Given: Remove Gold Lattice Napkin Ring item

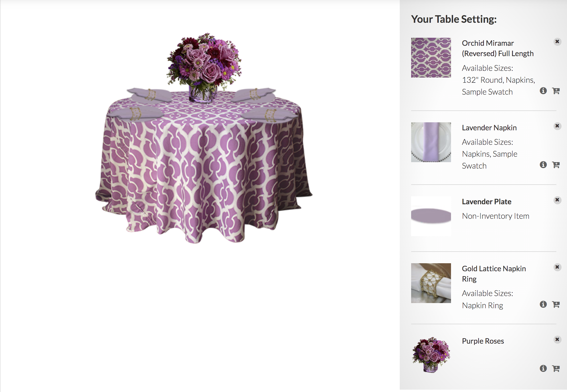Looking at the screenshot, I should pos(557,267).
